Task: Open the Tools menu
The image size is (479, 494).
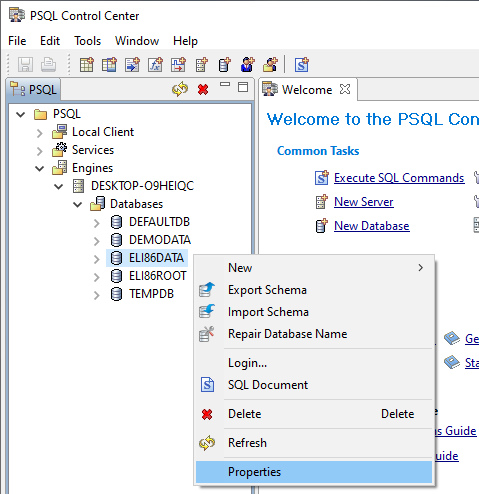Action: [x=87, y=41]
